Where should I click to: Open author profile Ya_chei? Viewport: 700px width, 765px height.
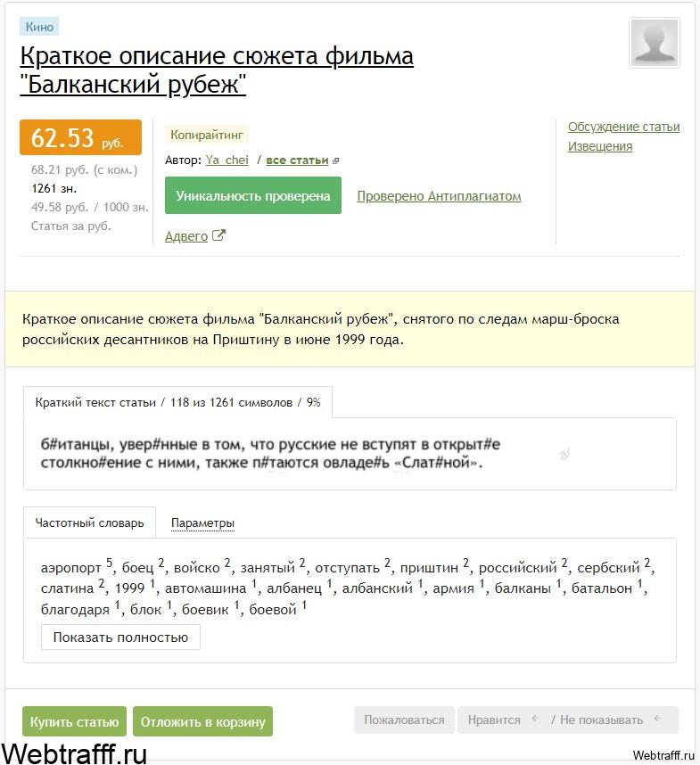point(226,160)
